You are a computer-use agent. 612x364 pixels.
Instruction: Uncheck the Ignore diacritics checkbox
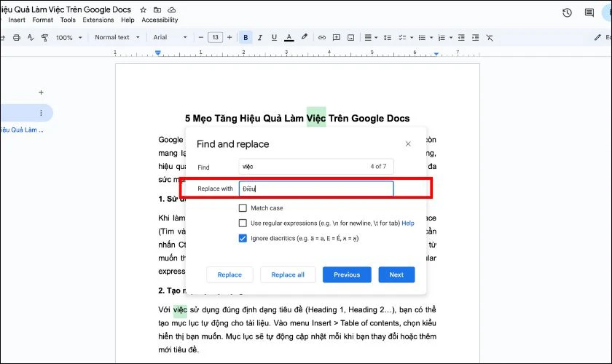(243, 238)
